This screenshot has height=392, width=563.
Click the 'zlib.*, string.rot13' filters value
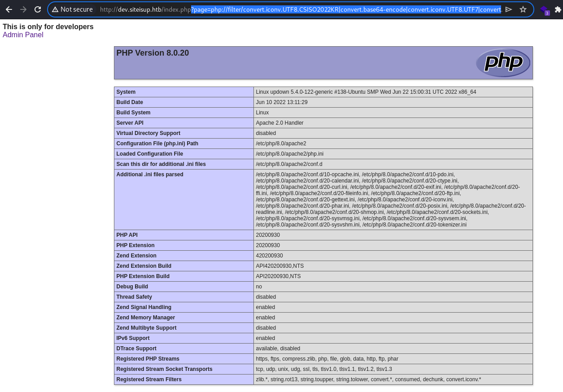[x=368, y=379]
